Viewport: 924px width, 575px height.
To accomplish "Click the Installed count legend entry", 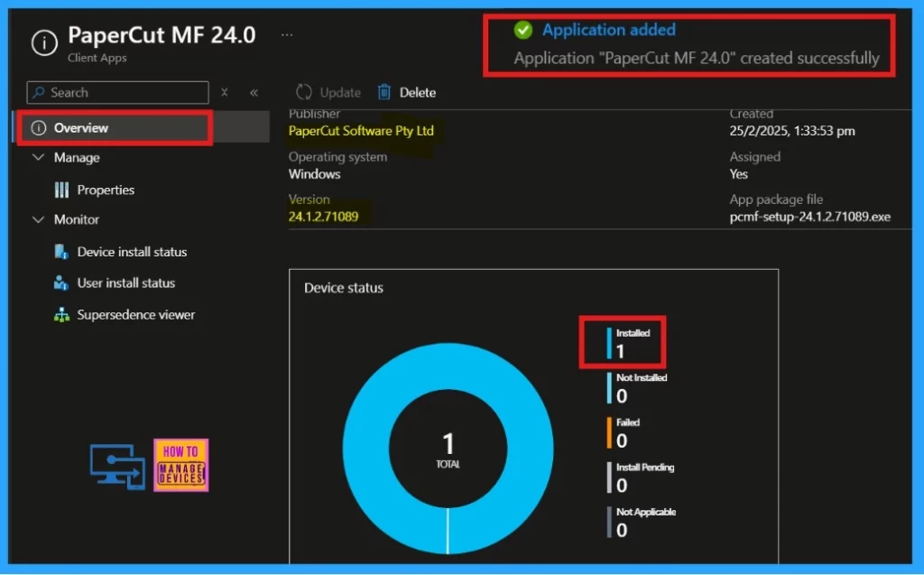I will click(629, 343).
